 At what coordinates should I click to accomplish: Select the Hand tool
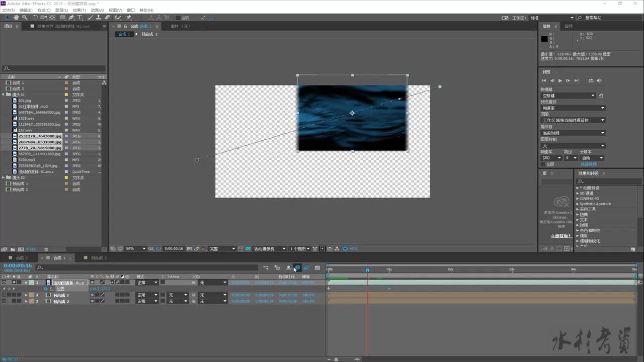pos(17,18)
